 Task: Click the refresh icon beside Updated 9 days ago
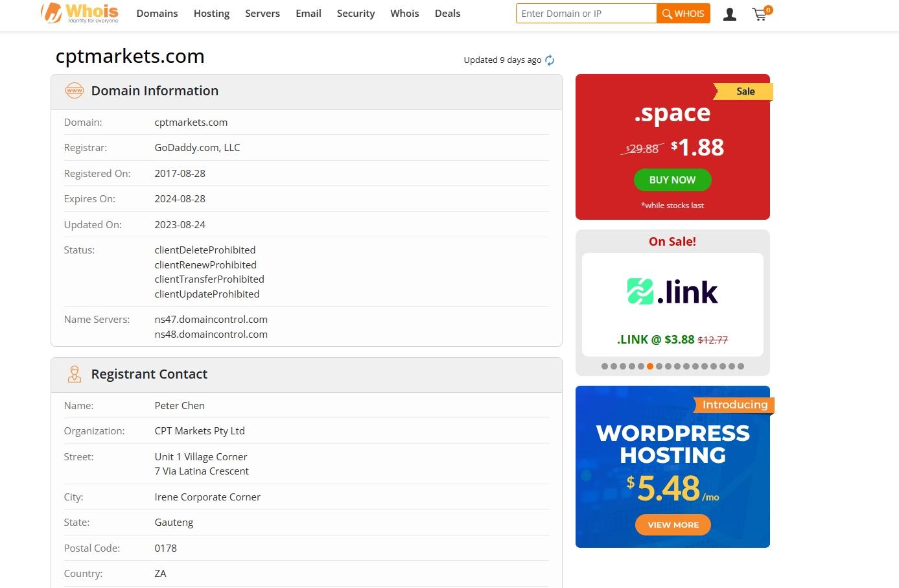(550, 60)
